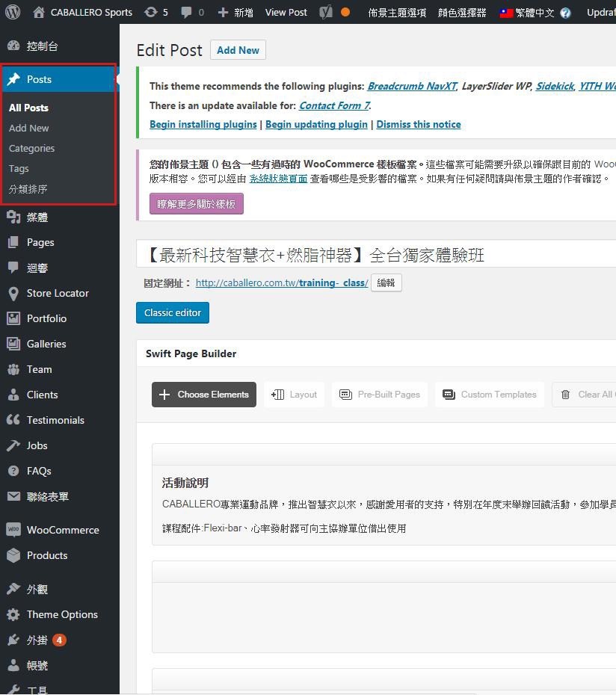This screenshot has height=695, width=616.
Task: Click the Testimonials quote icon
Action: (13, 420)
